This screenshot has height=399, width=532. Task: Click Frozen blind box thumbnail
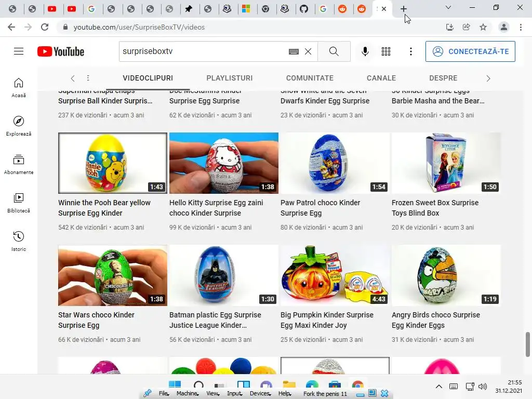point(446,163)
